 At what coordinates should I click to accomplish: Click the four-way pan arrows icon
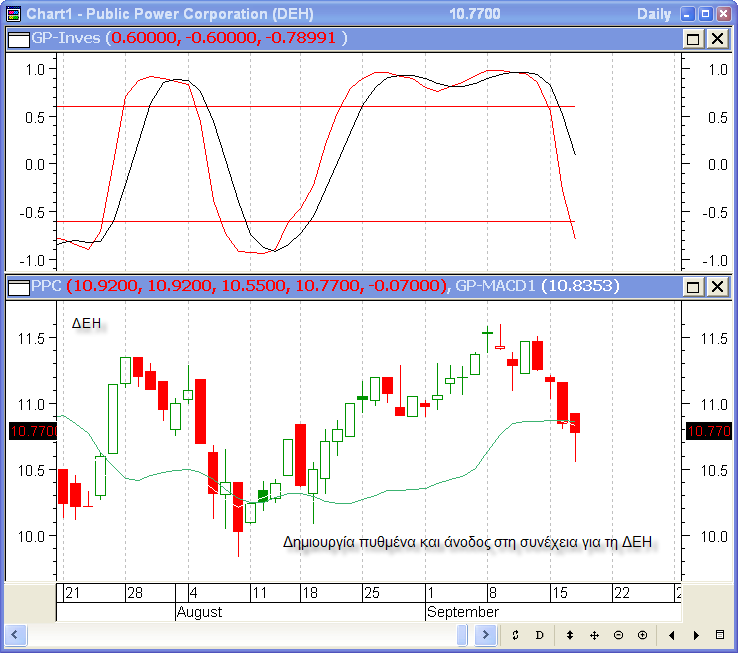coord(594,635)
